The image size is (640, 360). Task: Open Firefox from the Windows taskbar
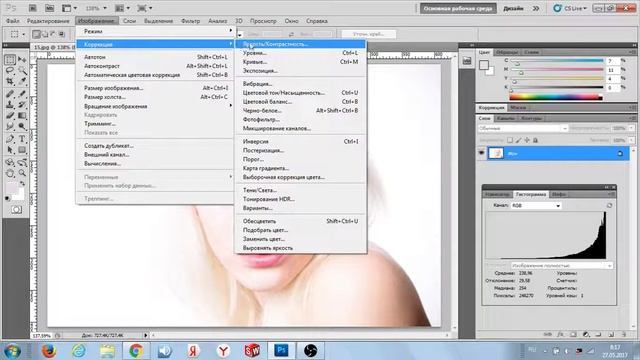tap(49, 351)
